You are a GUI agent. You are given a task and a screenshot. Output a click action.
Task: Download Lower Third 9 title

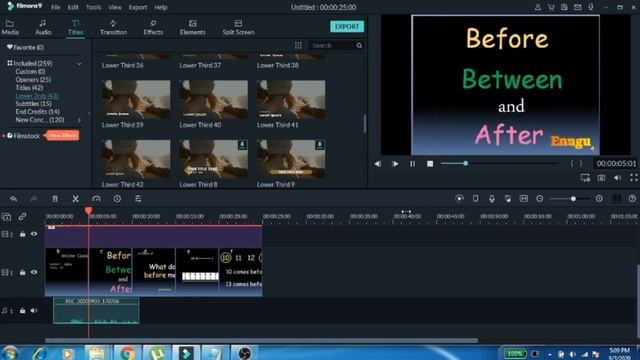(320, 145)
